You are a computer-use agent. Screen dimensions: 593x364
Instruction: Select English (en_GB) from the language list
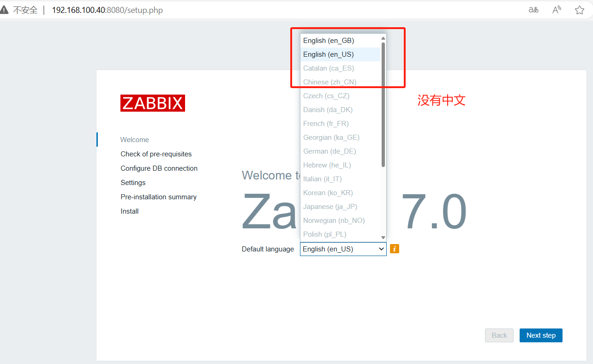click(x=340, y=41)
